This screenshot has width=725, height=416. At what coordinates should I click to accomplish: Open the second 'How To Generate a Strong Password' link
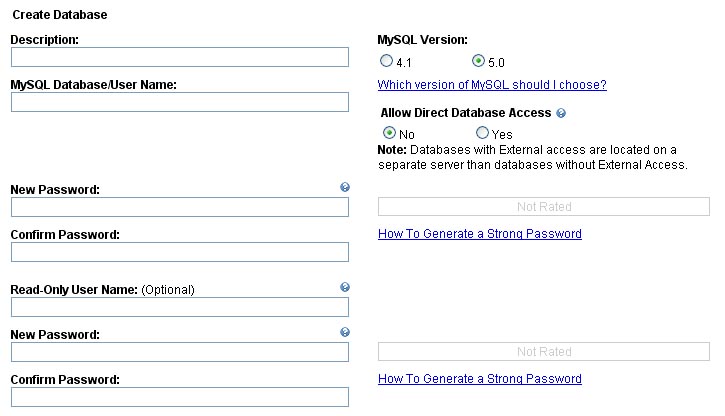tap(480, 379)
